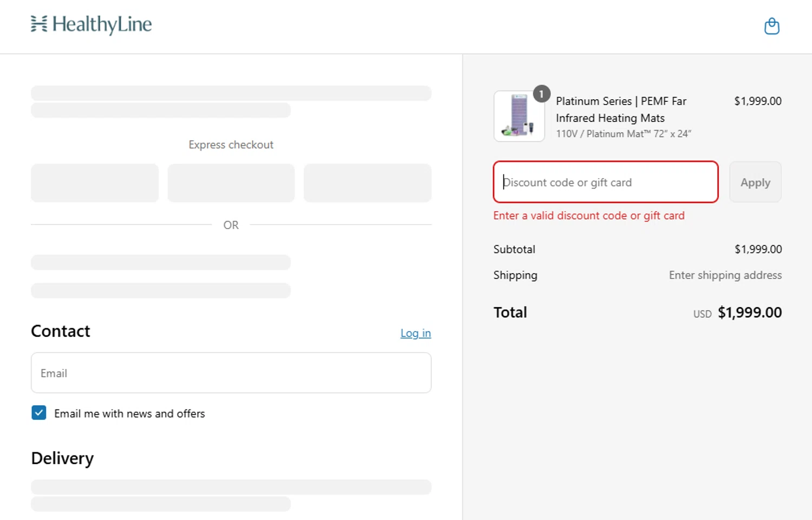Click the HealthyLine logo

(91, 24)
